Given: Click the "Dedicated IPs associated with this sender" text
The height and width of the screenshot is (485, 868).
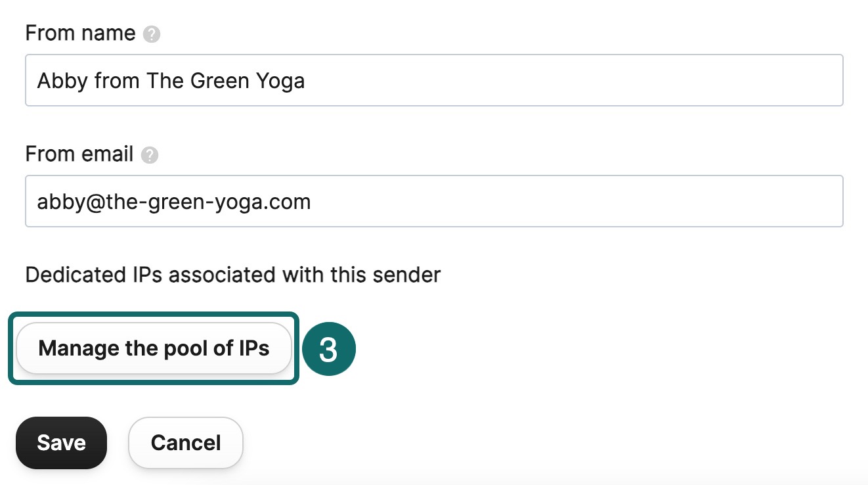Looking at the screenshot, I should click(232, 275).
